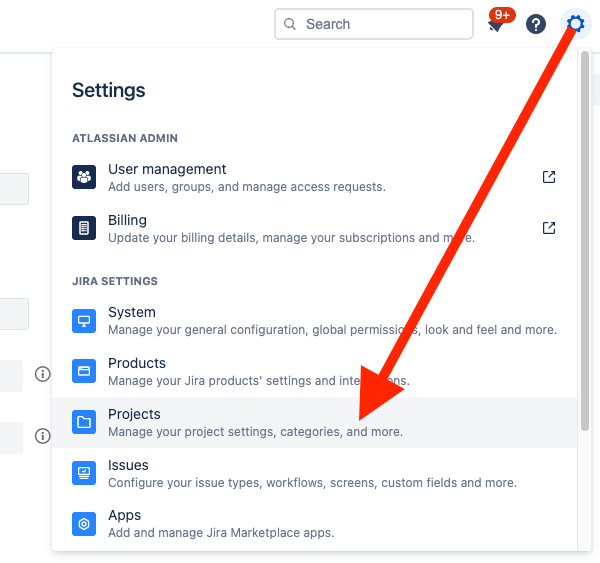Image resolution: width=600 pixels, height=563 pixels.
Task: Click the Search input field
Action: [373, 24]
